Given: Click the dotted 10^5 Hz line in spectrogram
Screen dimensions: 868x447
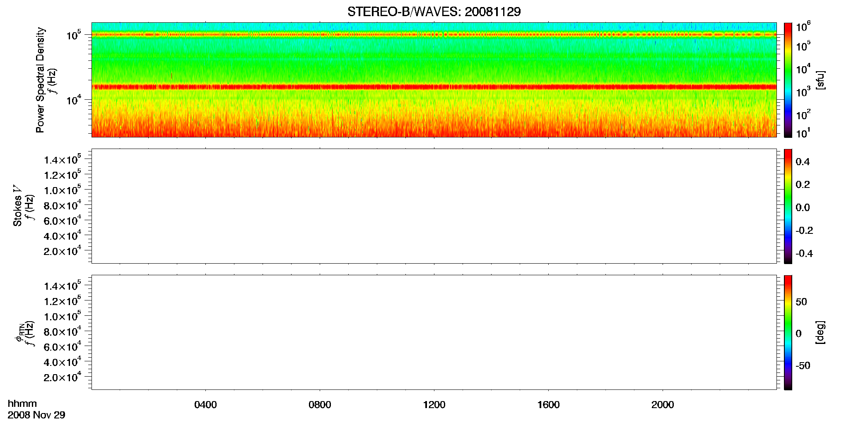Looking at the screenshot, I should (x=434, y=35).
